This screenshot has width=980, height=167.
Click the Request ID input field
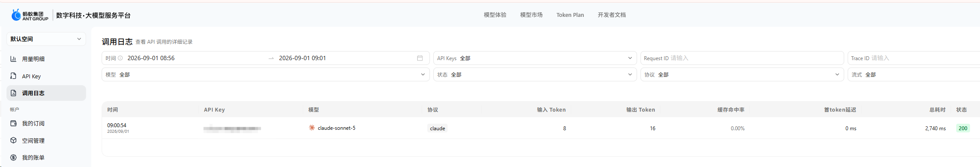(x=742, y=58)
